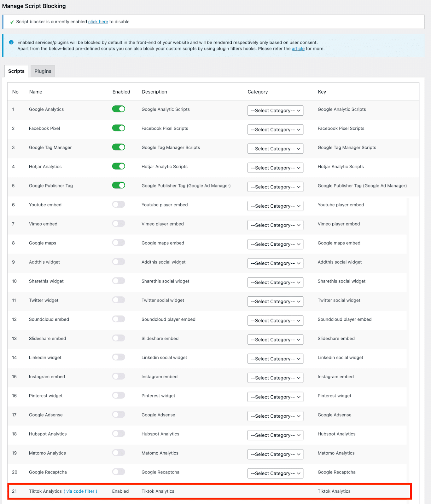This screenshot has width=431, height=504.
Task: Click the 'Key' column header
Action: 322,92
